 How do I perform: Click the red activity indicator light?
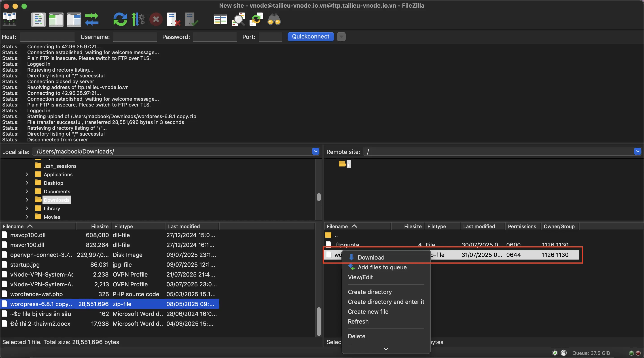point(638,353)
